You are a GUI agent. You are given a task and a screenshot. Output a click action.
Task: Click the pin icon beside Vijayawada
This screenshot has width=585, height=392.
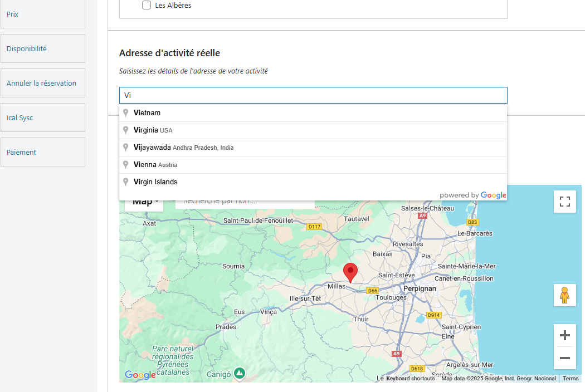(x=126, y=148)
